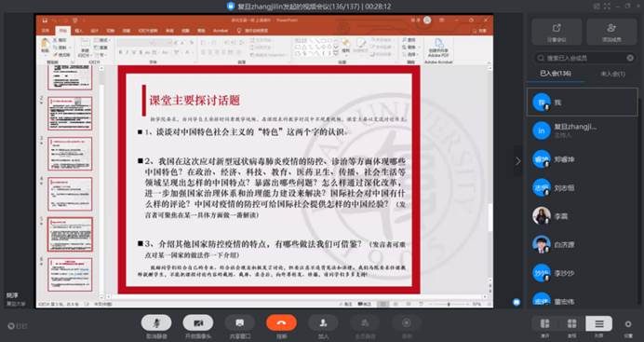Open the share window button
The image size is (644, 342).
click(240, 323)
